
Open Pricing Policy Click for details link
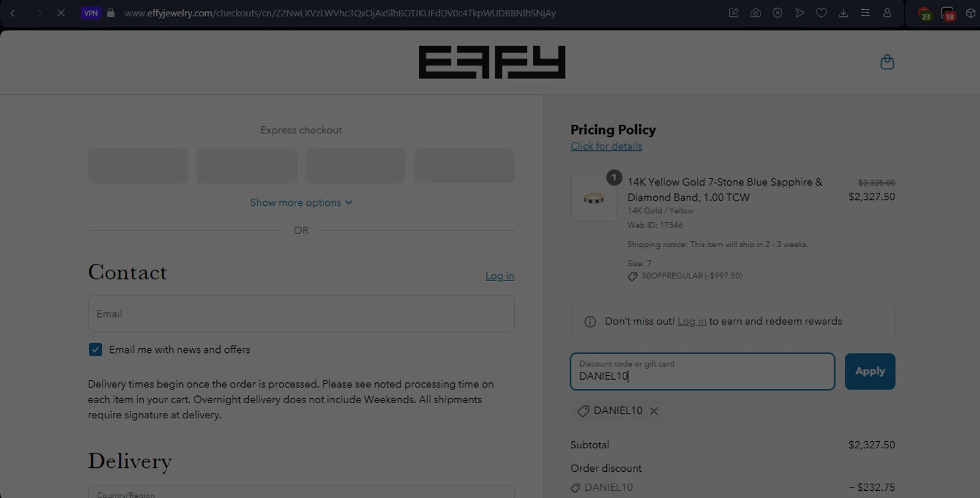pos(606,146)
